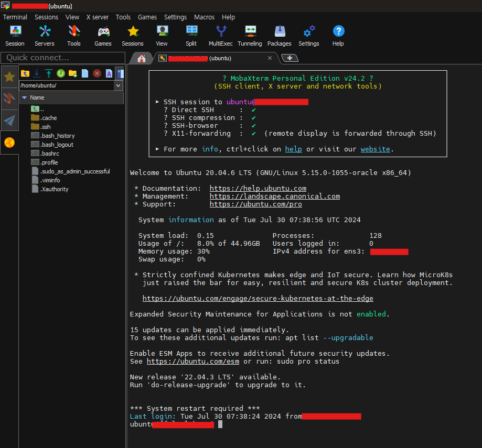Click the /home/ubuntu/ path field

pos(67,85)
